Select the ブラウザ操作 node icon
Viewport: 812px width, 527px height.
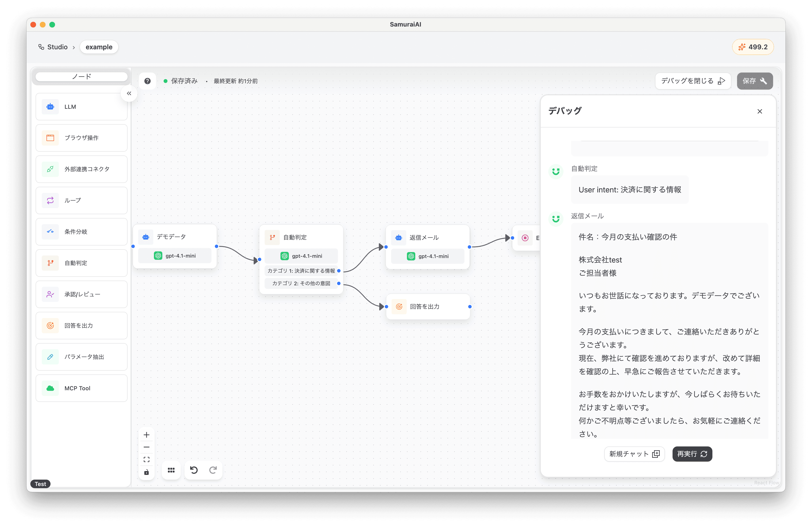(x=50, y=138)
